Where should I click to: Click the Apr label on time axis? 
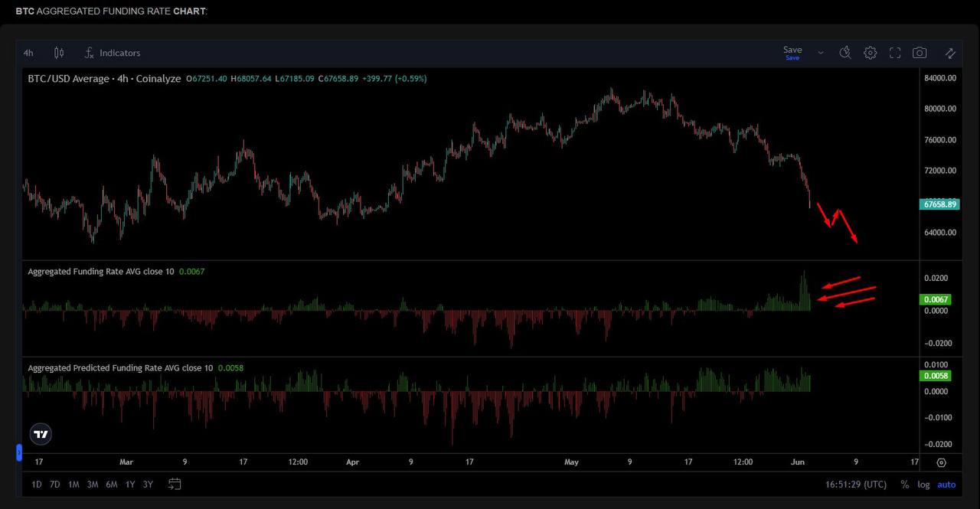point(353,462)
